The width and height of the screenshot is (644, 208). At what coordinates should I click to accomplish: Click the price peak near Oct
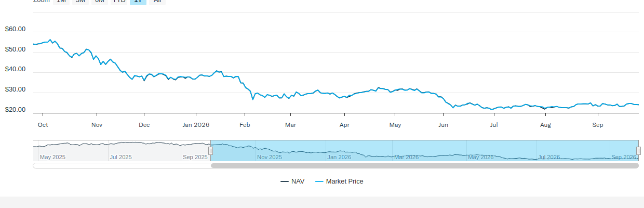50,40
